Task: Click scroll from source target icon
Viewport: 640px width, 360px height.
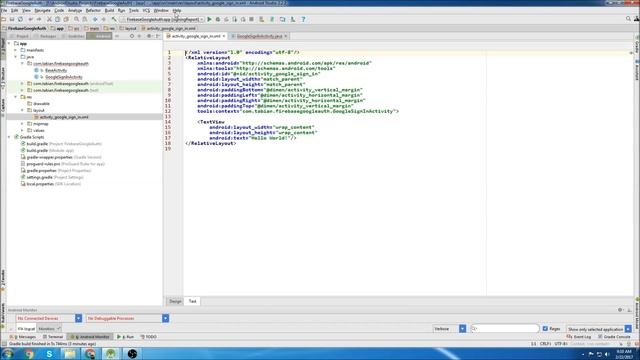Action: pyautogui.click(x=132, y=36)
